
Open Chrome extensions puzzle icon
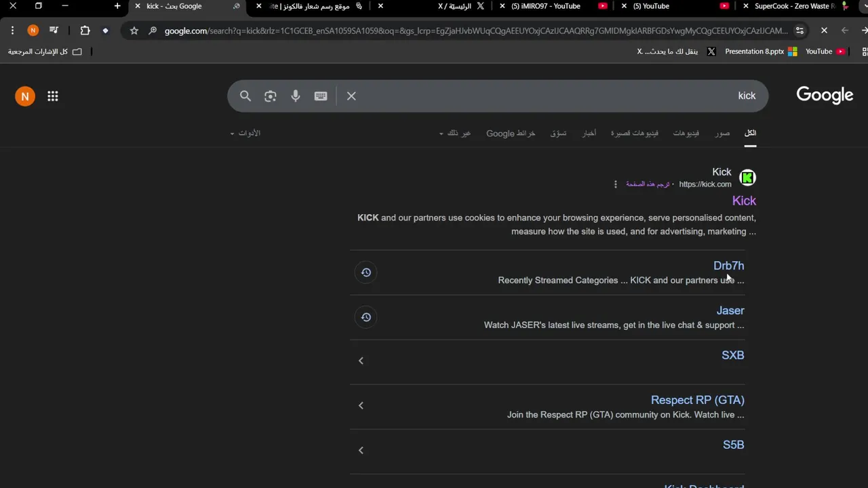(85, 30)
